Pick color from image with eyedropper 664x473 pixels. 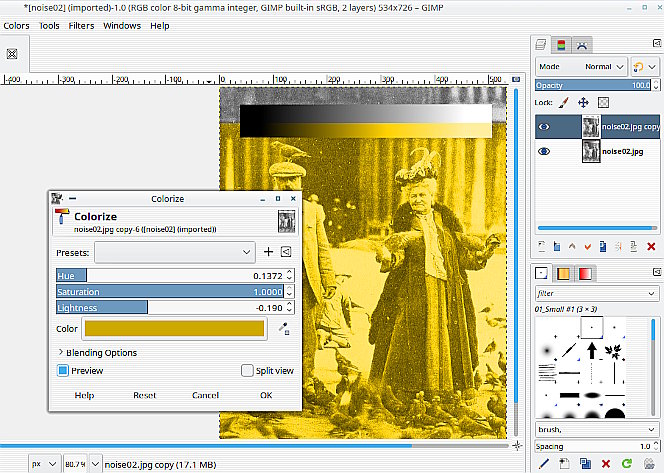[x=284, y=327]
